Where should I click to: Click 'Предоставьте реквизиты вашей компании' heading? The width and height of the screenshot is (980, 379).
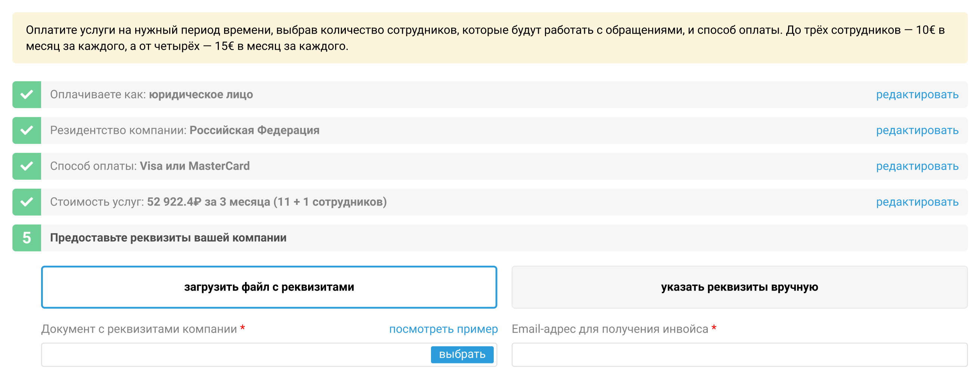[x=168, y=238]
